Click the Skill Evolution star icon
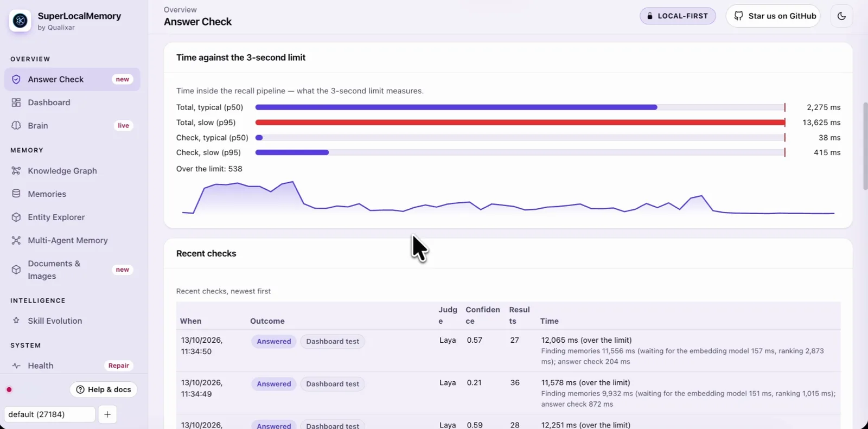 (x=16, y=321)
